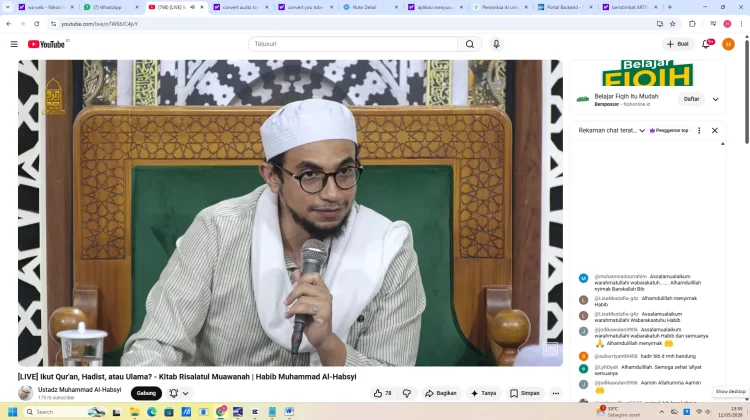
Task: Click the Daftar ad button
Action: click(691, 99)
